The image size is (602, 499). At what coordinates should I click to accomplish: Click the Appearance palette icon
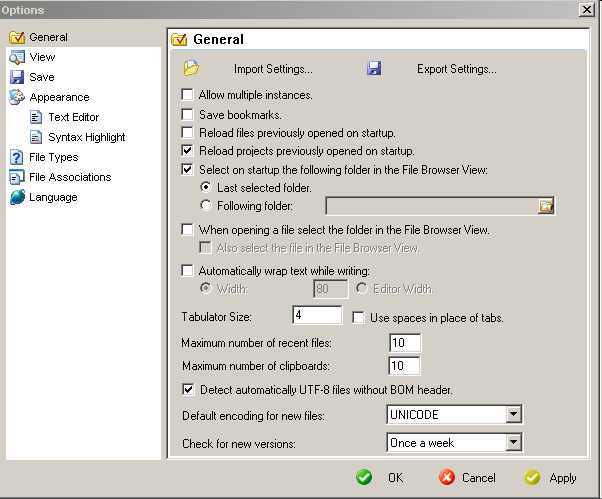coord(17,97)
